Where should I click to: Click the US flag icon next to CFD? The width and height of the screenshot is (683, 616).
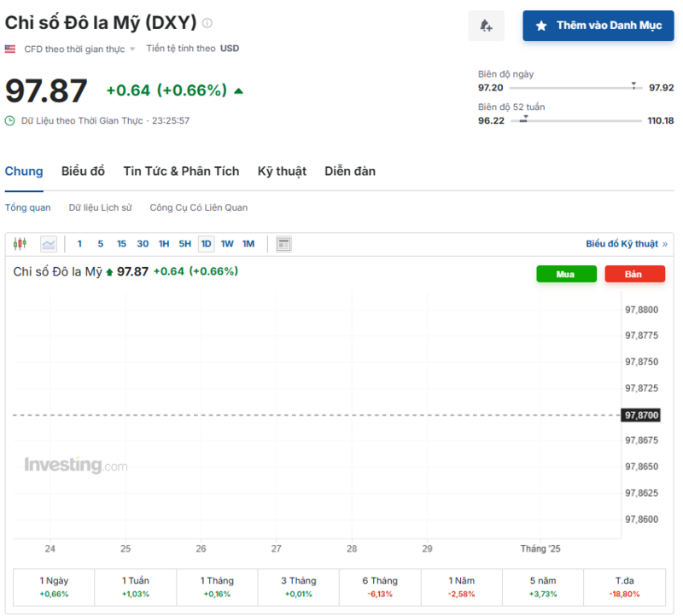pyautogui.click(x=10, y=49)
